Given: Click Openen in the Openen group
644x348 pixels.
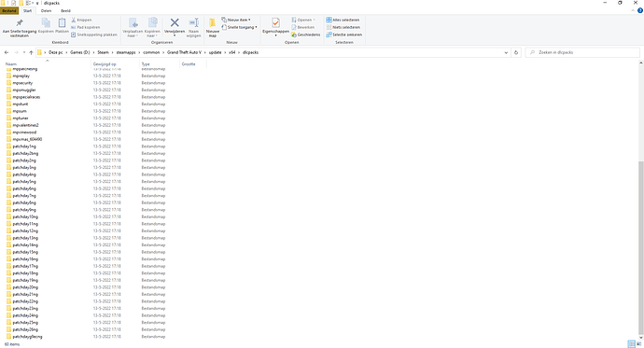Looking at the screenshot, I should [303, 20].
